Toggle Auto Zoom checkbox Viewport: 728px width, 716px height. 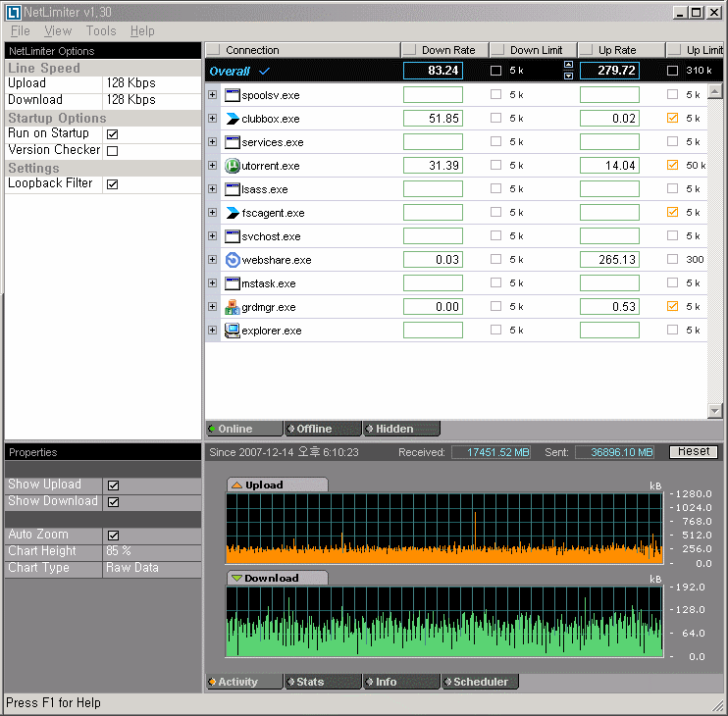point(113,536)
